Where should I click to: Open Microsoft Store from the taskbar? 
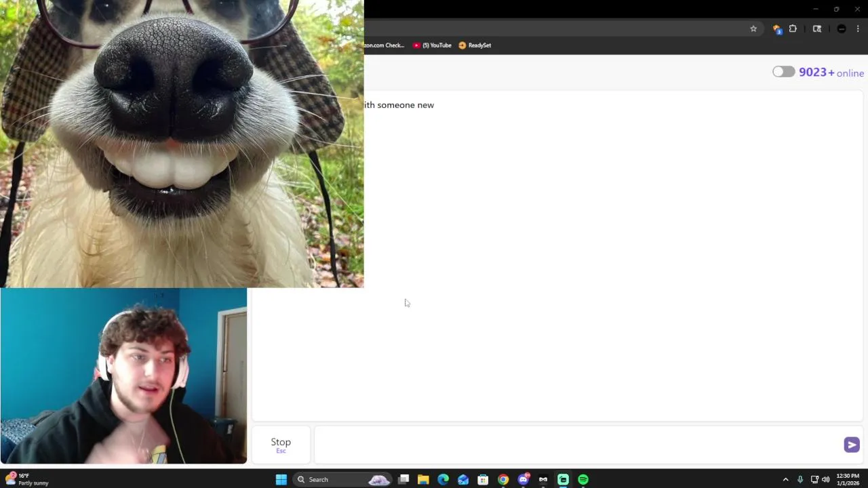(x=483, y=479)
